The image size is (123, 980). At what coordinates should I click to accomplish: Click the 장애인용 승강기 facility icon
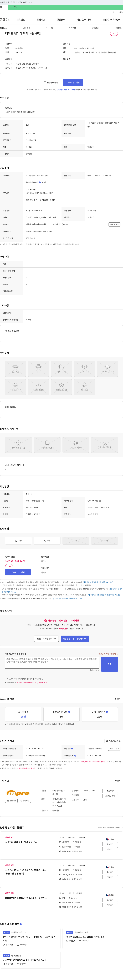click(47, 445)
